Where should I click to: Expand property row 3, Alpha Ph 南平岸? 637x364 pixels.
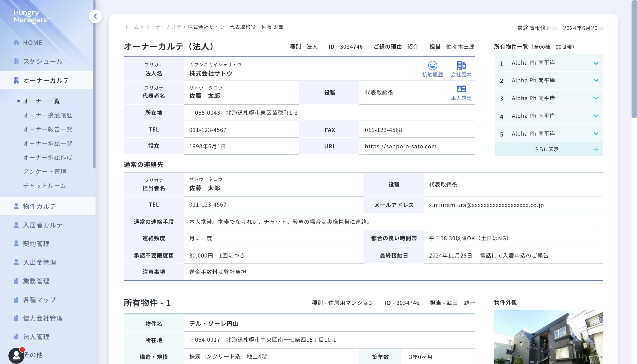pos(596,98)
